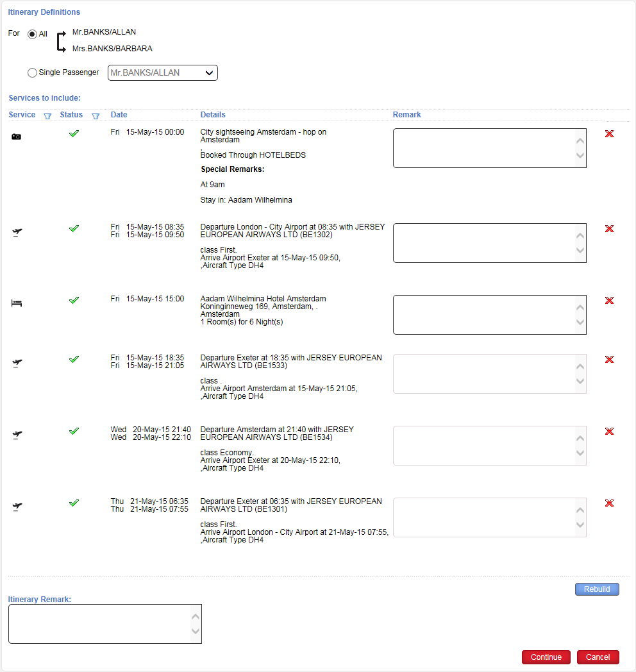Click the Cancel button
The image size is (636, 672).
click(598, 657)
